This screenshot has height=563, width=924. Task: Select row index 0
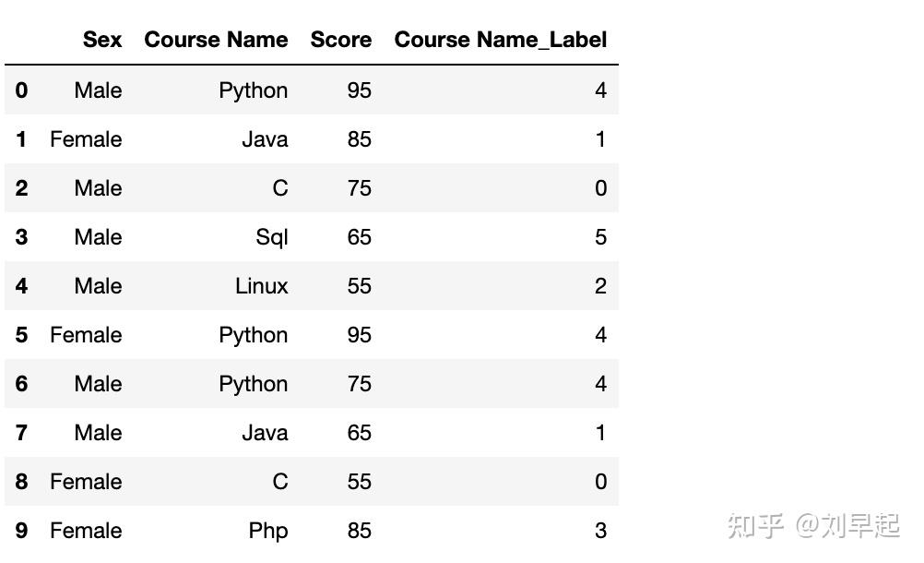[x=21, y=90]
